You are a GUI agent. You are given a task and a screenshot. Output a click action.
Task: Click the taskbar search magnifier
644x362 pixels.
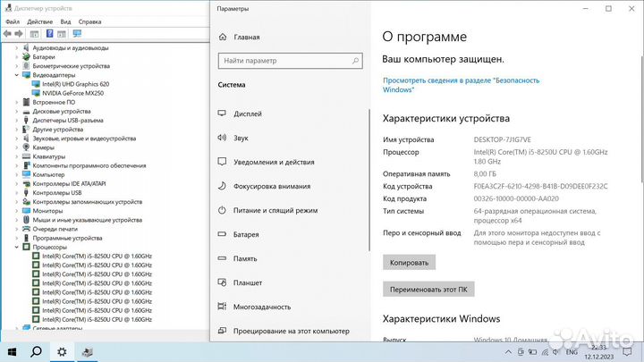36,352
